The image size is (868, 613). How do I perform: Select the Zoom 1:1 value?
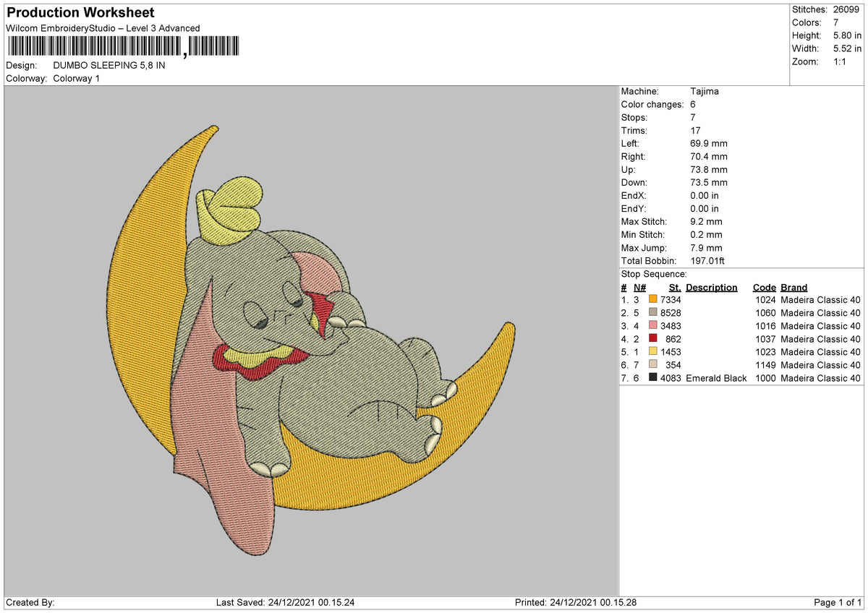(841, 61)
